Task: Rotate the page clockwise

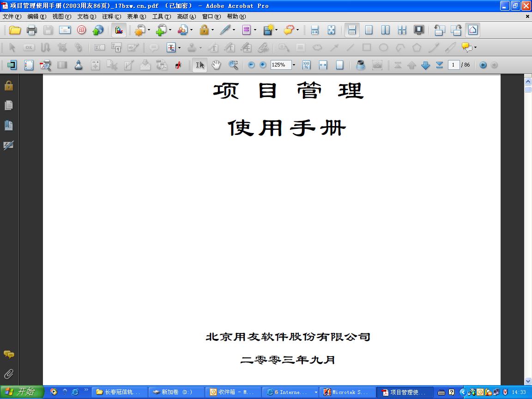Action: 456,30
